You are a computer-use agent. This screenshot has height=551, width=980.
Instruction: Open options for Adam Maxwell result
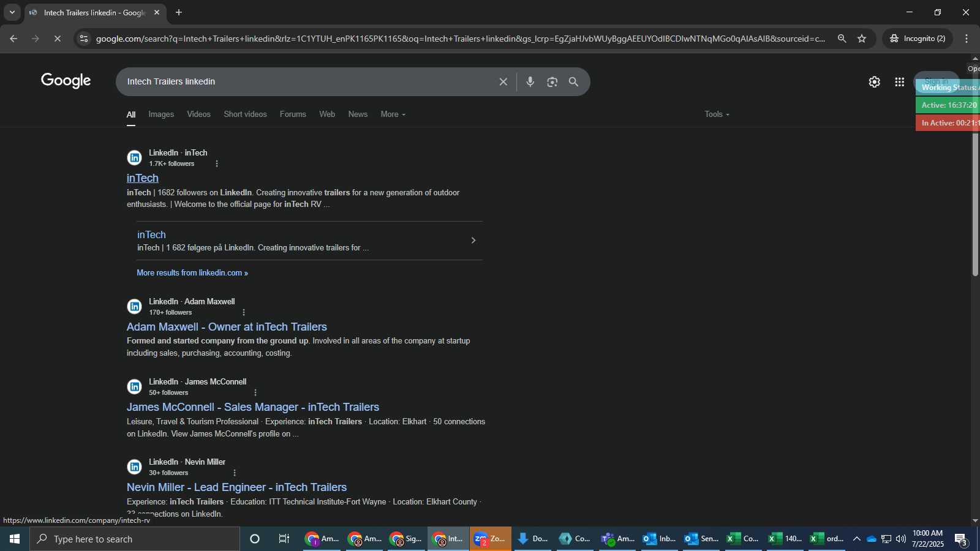pos(244,312)
